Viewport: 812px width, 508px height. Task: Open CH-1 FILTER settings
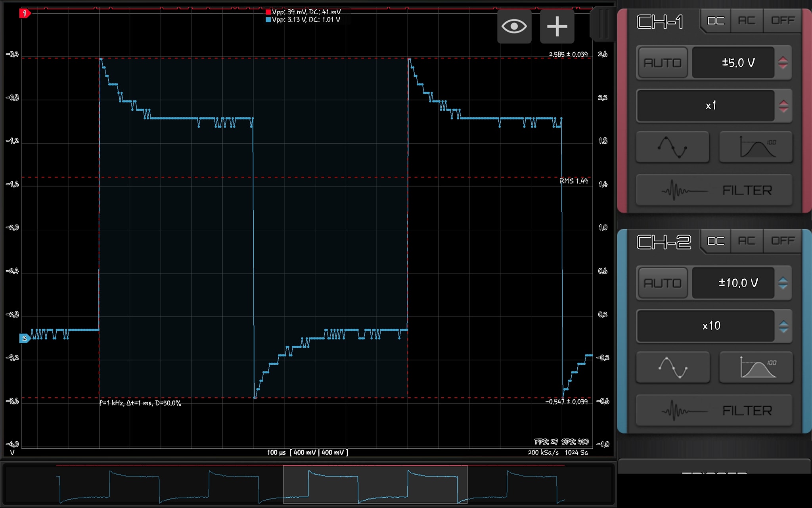pyautogui.click(x=714, y=190)
